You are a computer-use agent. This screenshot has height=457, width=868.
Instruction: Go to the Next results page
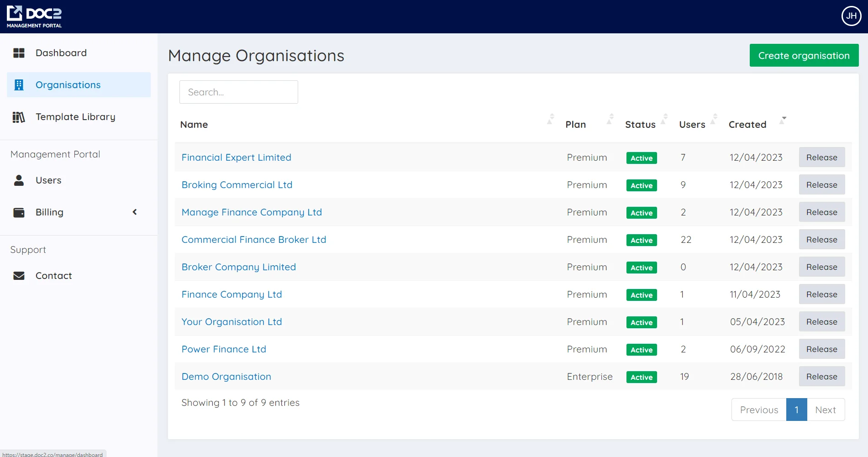pos(825,410)
